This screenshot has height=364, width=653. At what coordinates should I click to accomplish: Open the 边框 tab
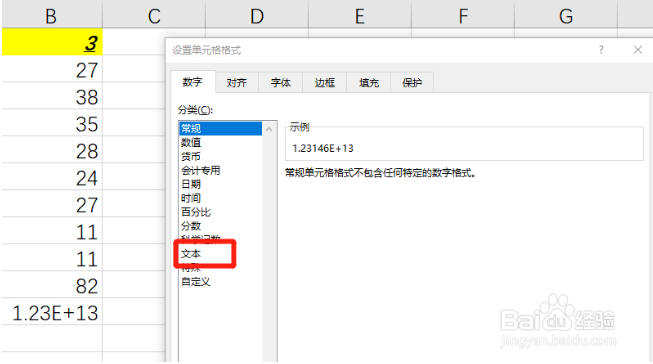point(324,82)
